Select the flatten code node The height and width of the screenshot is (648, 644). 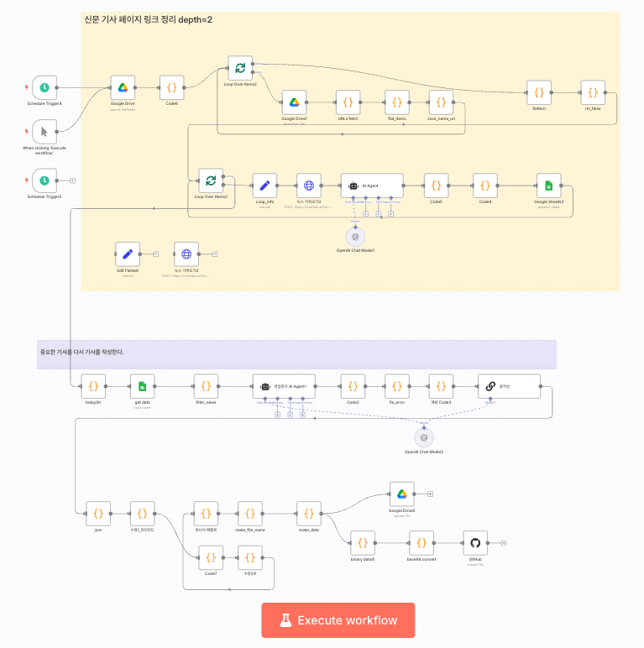coord(538,91)
